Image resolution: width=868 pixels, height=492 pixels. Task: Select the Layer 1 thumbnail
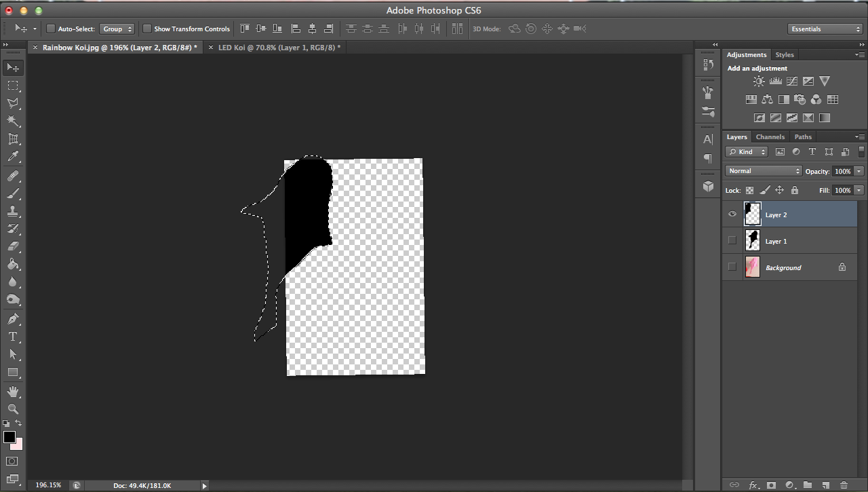pos(752,240)
